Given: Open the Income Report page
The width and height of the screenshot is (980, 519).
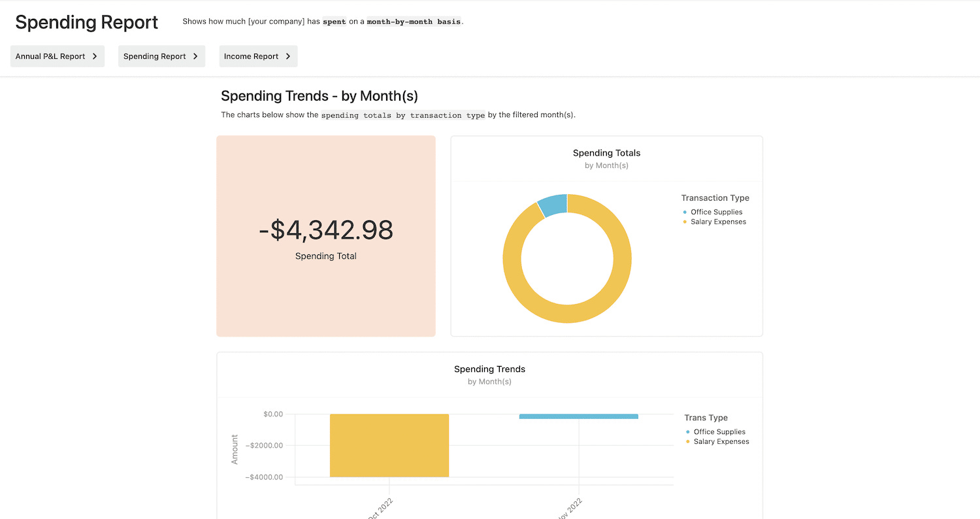Looking at the screenshot, I should 258,56.
